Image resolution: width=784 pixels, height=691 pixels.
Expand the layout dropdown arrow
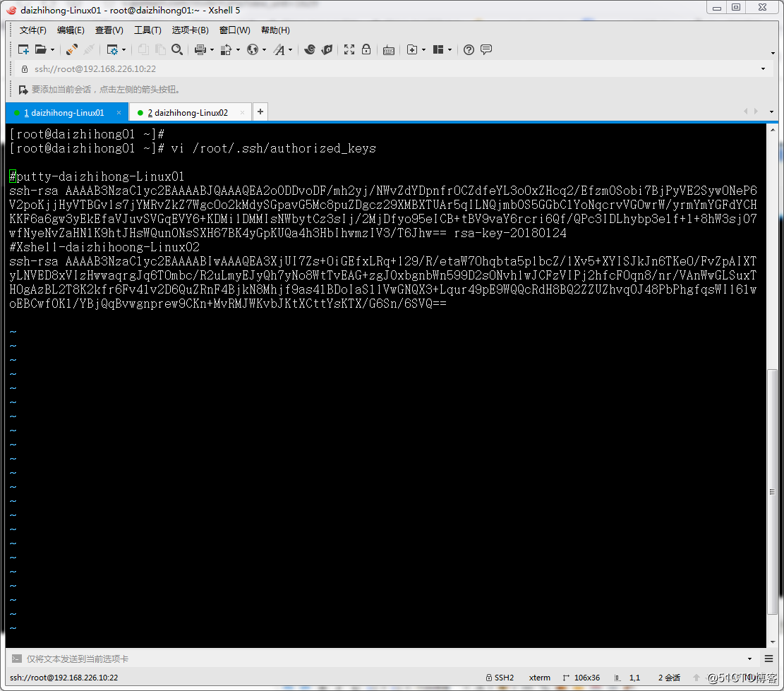click(x=450, y=49)
